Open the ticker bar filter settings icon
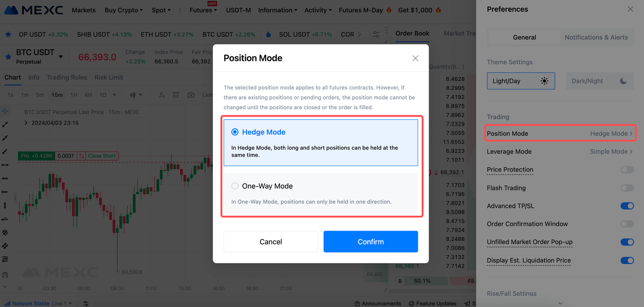The width and height of the screenshot is (644, 307). 376,34
